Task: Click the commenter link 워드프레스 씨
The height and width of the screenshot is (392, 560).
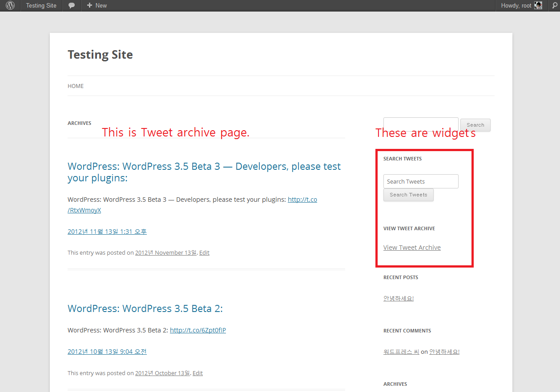Action: (401, 352)
